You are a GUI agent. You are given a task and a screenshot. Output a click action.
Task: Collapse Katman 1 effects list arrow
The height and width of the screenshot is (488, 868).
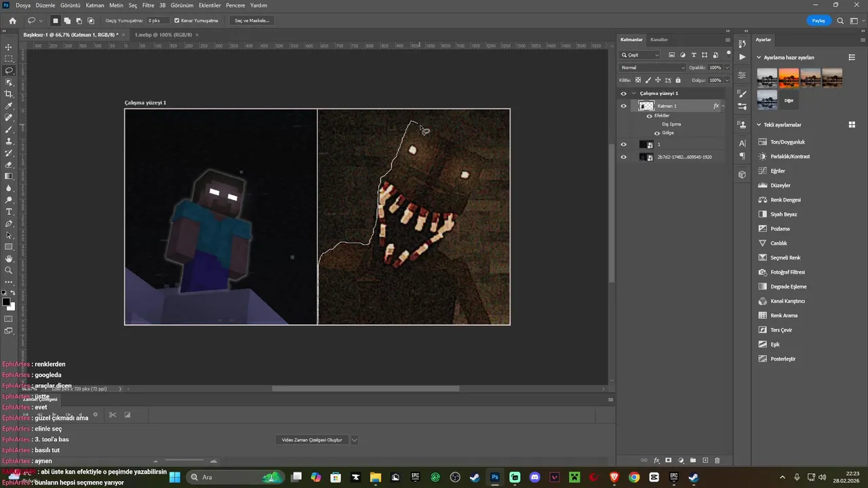point(723,106)
